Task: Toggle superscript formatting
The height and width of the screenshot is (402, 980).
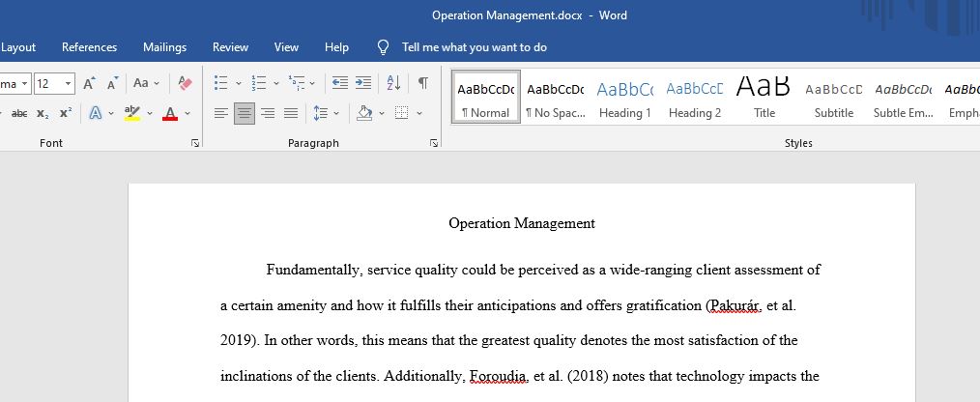Action: [66, 113]
